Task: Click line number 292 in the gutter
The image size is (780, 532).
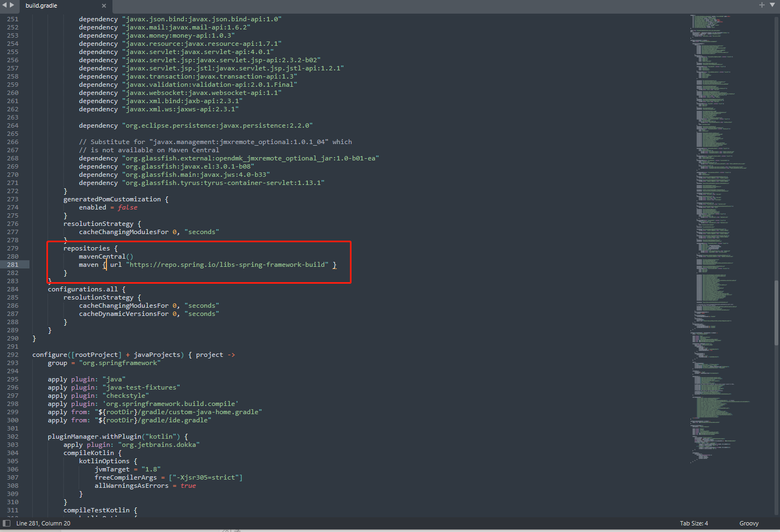Action: pos(13,355)
